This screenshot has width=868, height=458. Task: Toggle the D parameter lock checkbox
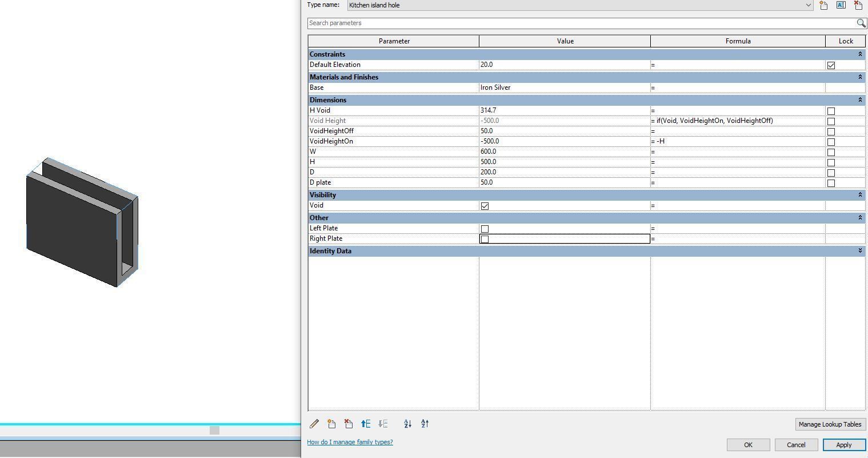[831, 173]
